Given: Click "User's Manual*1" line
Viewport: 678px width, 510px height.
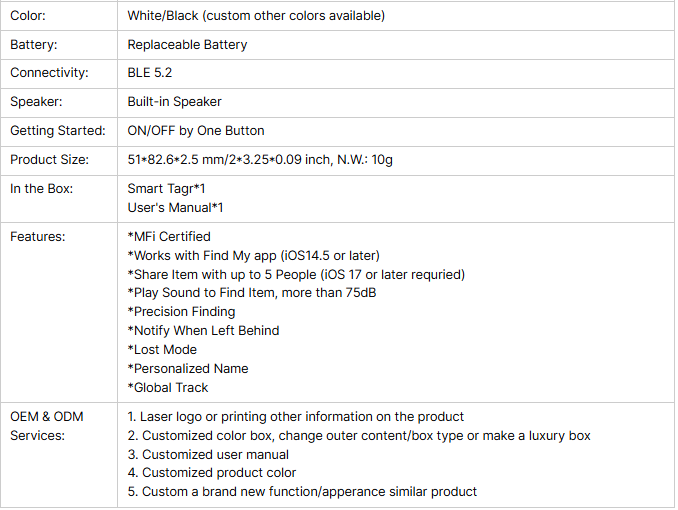Looking at the screenshot, I should (x=175, y=208).
